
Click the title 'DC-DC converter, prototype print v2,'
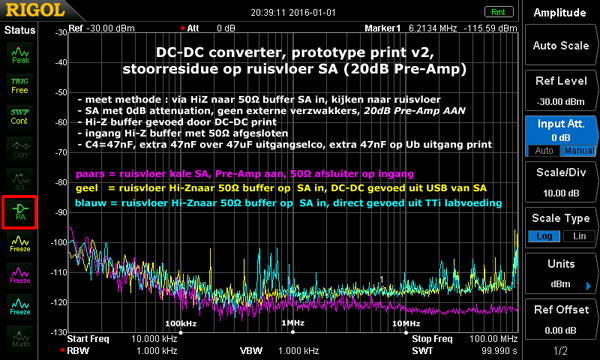(x=295, y=52)
